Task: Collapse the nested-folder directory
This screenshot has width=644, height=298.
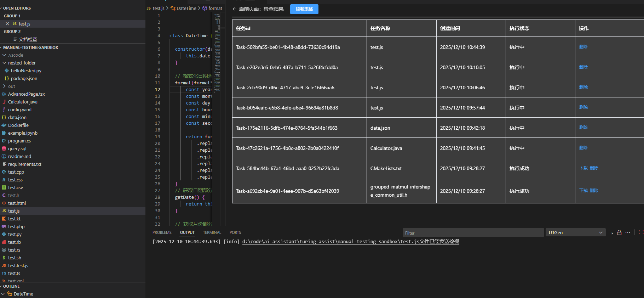Action: (4, 63)
